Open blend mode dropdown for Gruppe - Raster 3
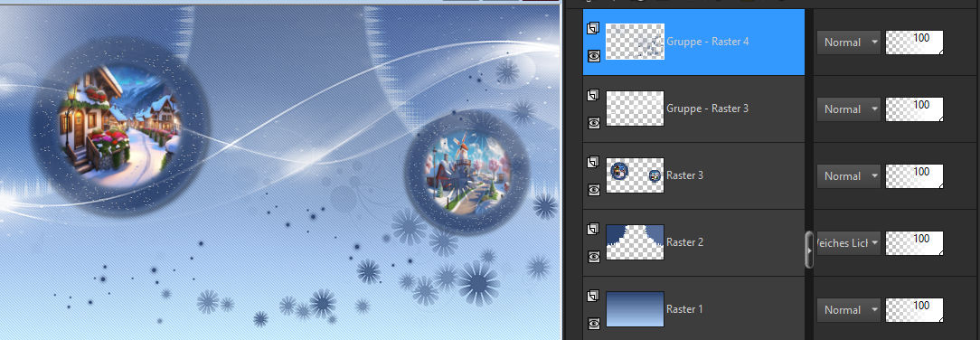980x340 pixels. [849, 109]
